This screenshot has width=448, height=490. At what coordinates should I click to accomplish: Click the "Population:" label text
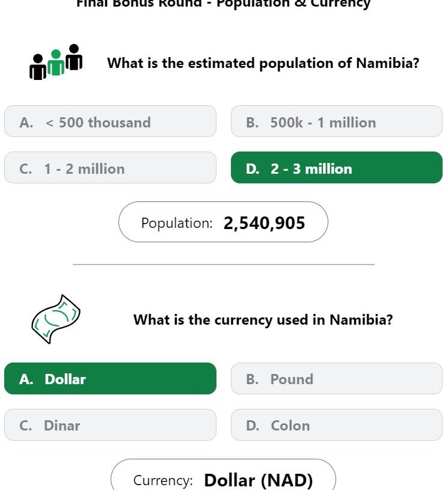point(177,224)
